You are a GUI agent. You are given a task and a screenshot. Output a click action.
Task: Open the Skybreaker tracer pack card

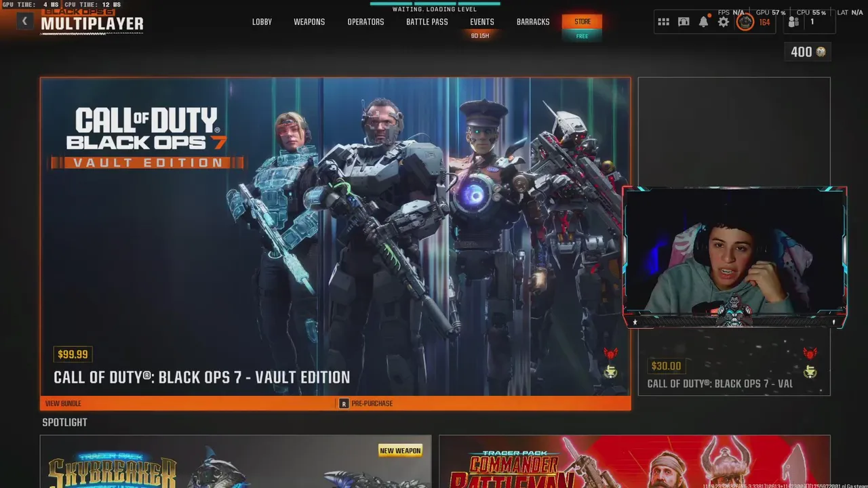[235, 462]
